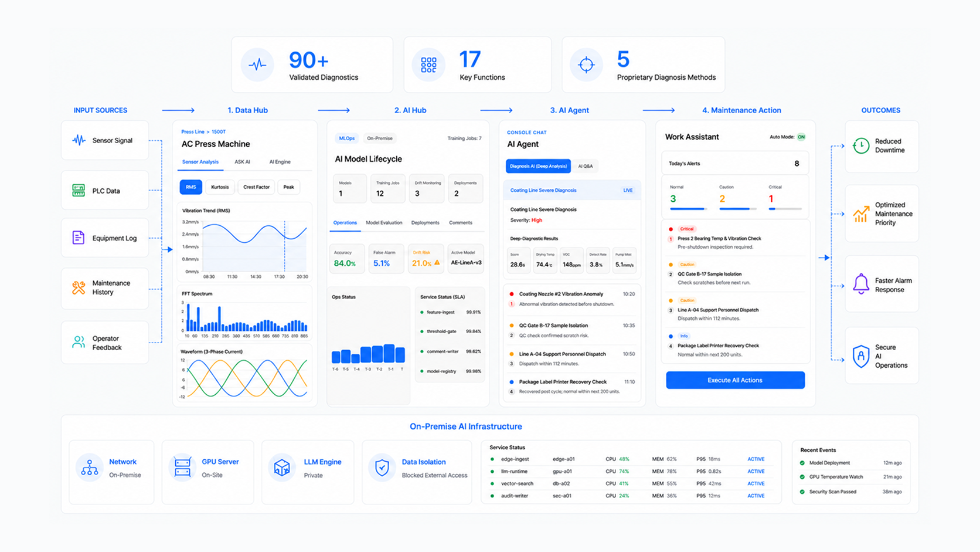Click the Optimized Maintenance Priority chart icon
The image size is (980, 552).
[x=861, y=214]
